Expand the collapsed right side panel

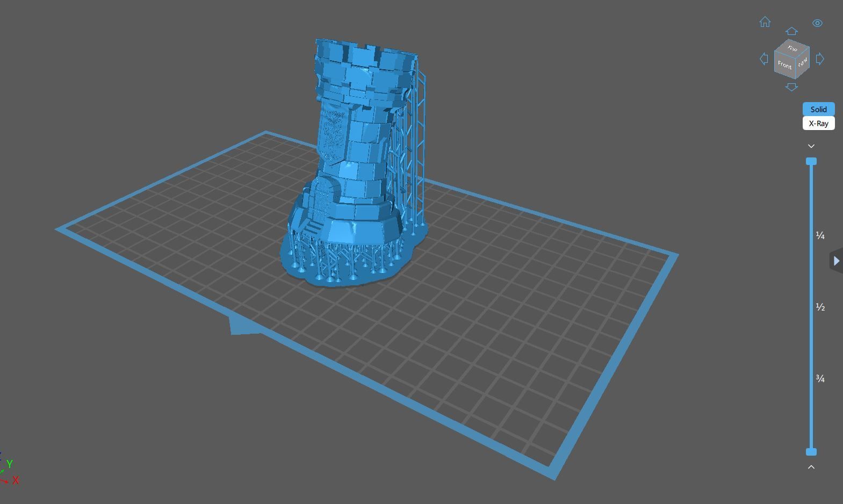tap(836, 261)
